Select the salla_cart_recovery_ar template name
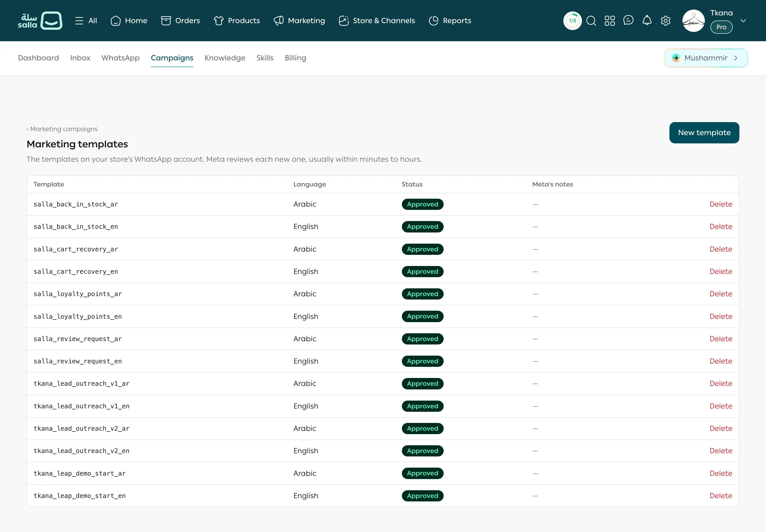Image resolution: width=766 pixels, height=532 pixels. 76,249
